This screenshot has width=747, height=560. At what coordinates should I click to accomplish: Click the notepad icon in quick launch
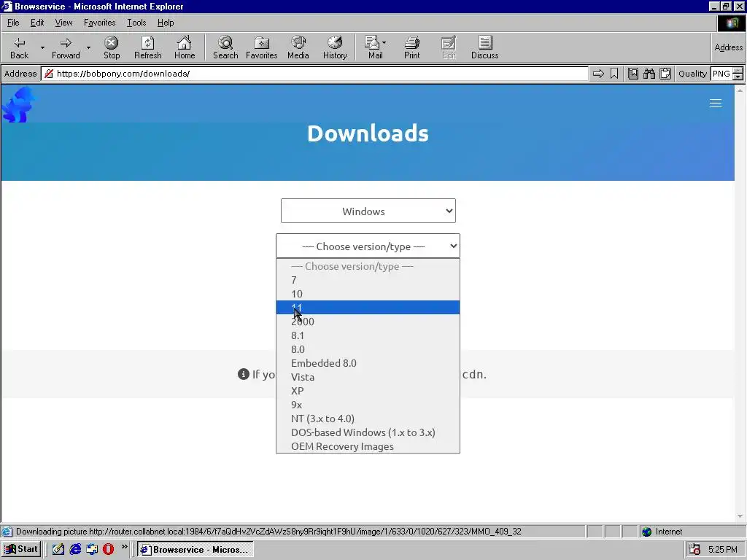point(58,549)
